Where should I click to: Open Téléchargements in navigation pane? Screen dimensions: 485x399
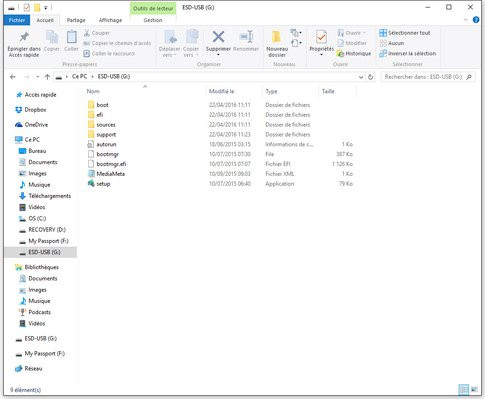[x=49, y=196]
